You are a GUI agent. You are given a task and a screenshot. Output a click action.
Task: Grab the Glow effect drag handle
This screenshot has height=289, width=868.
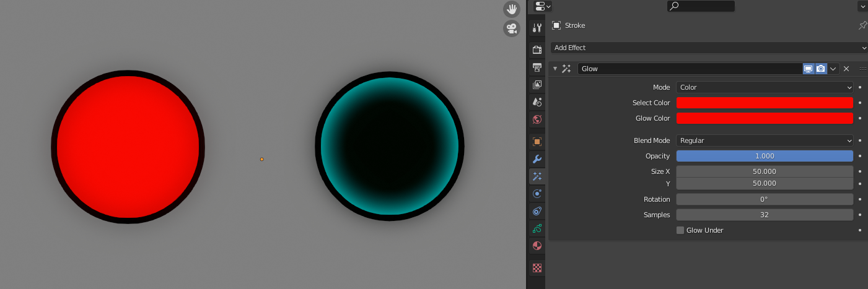tap(862, 69)
